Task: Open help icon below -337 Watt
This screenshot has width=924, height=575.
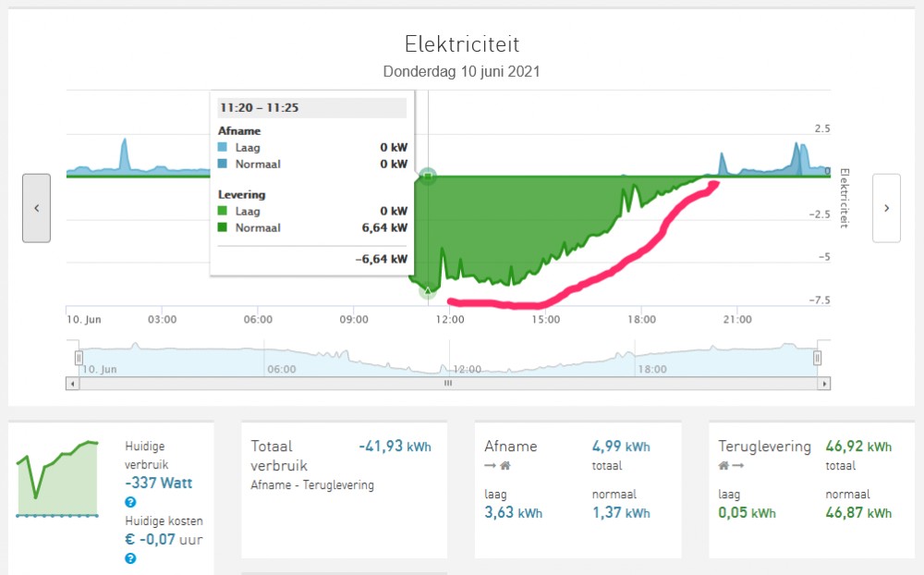Action: (130, 502)
